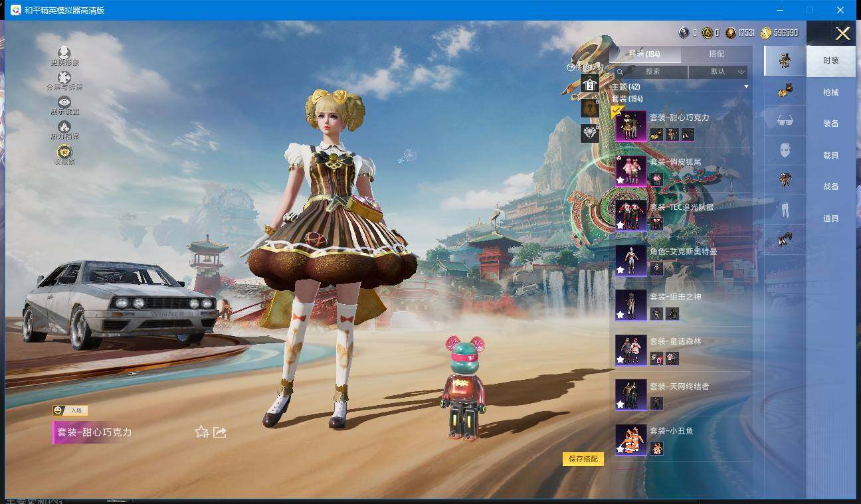The image size is (861, 504).
Task: Close the wardrobe with the X button
Action: click(x=842, y=34)
